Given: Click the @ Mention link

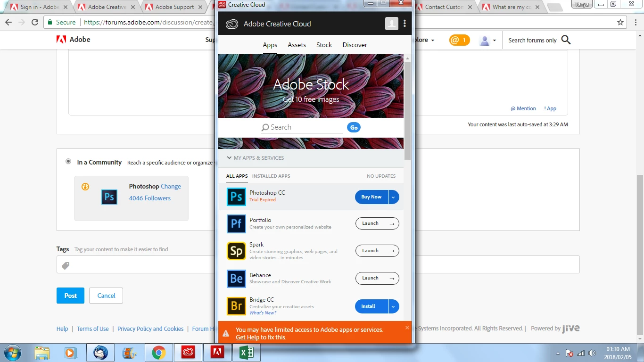Looking at the screenshot, I should (x=523, y=108).
